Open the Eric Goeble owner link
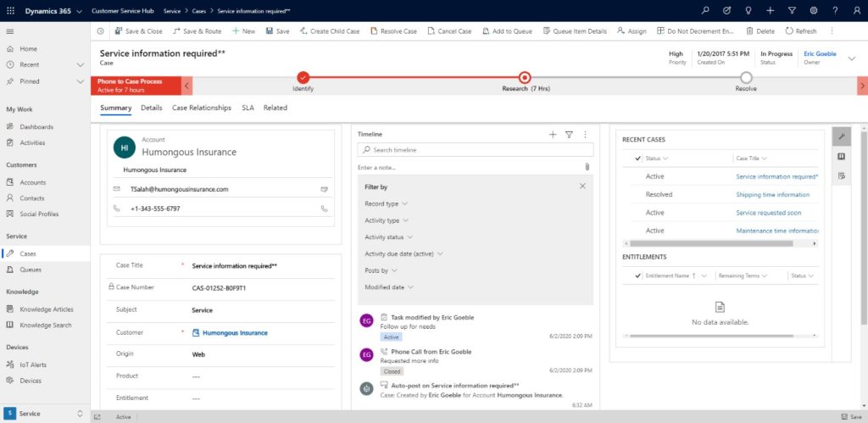 click(820, 54)
